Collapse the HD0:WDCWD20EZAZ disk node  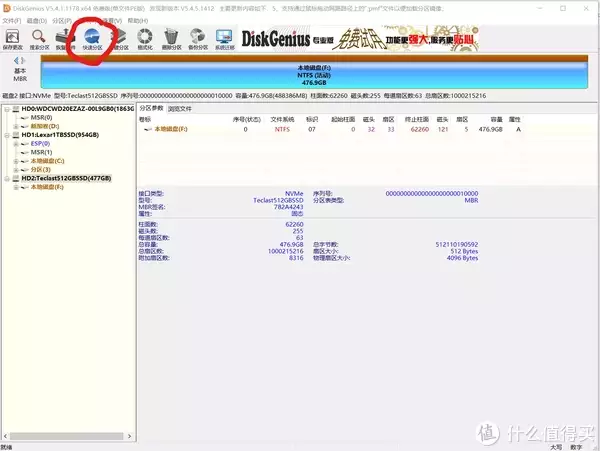pyautogui.click(x=7, y=109)
